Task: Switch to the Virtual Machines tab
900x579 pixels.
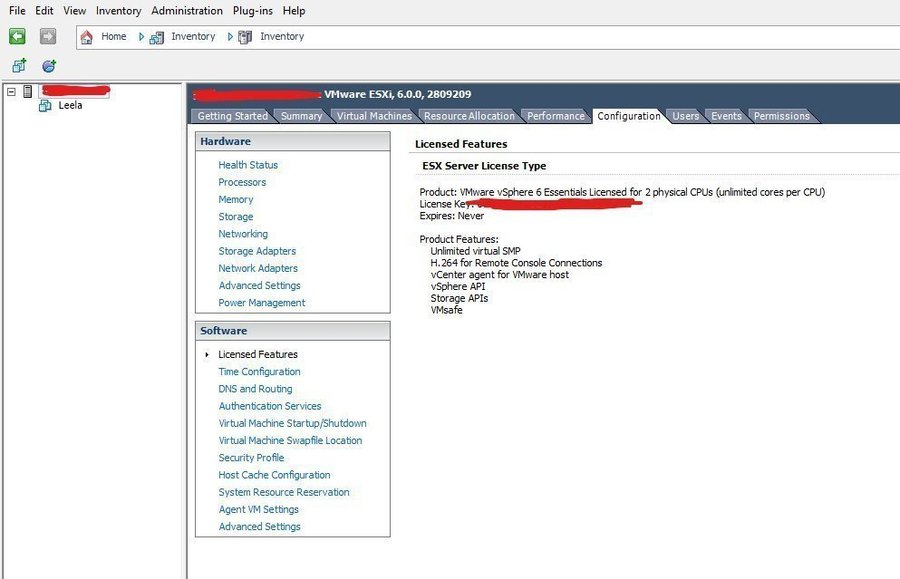Action: (373, 116)
